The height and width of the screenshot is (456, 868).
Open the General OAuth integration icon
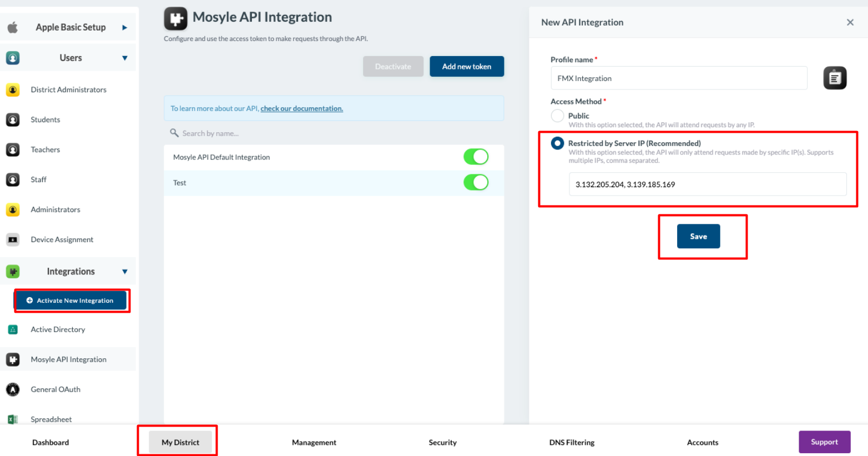13,389
